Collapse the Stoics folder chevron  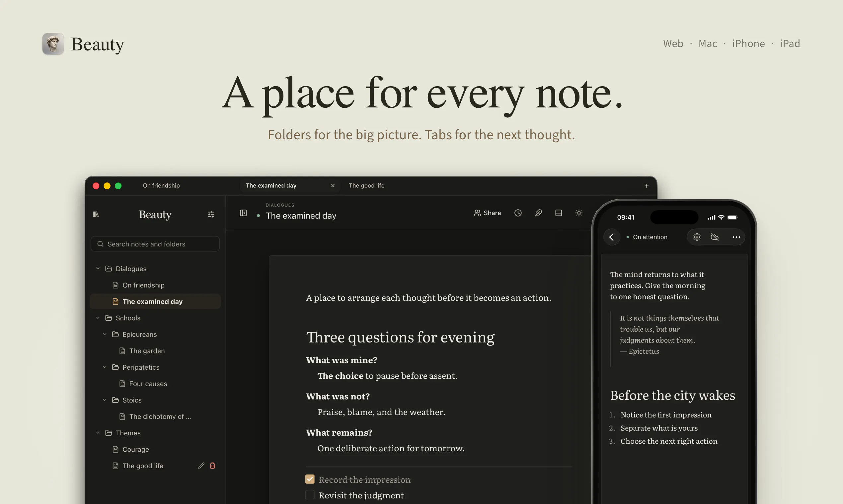click(105, 400)
